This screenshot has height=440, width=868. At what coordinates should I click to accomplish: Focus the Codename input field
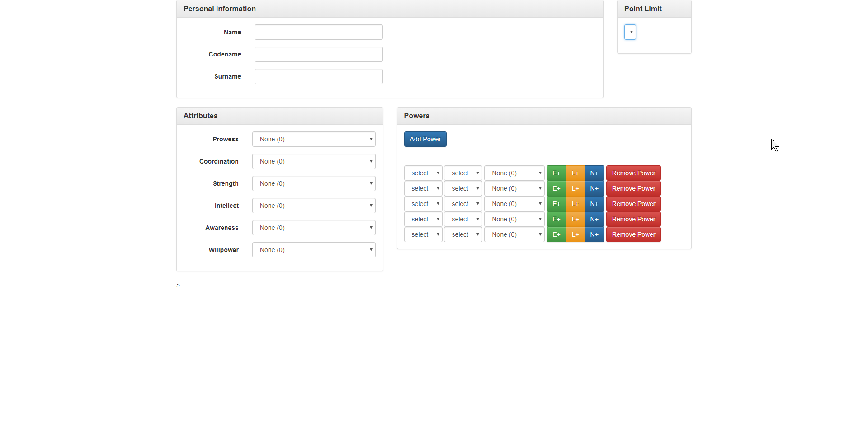point(318,54)
